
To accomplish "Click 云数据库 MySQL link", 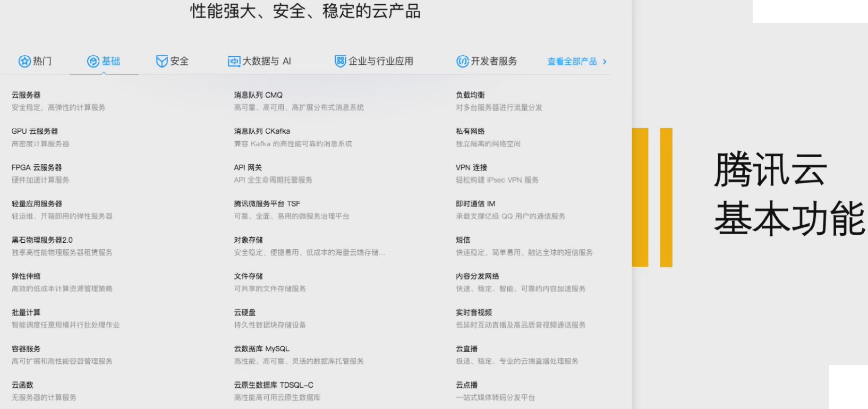I will pos(262,348).
